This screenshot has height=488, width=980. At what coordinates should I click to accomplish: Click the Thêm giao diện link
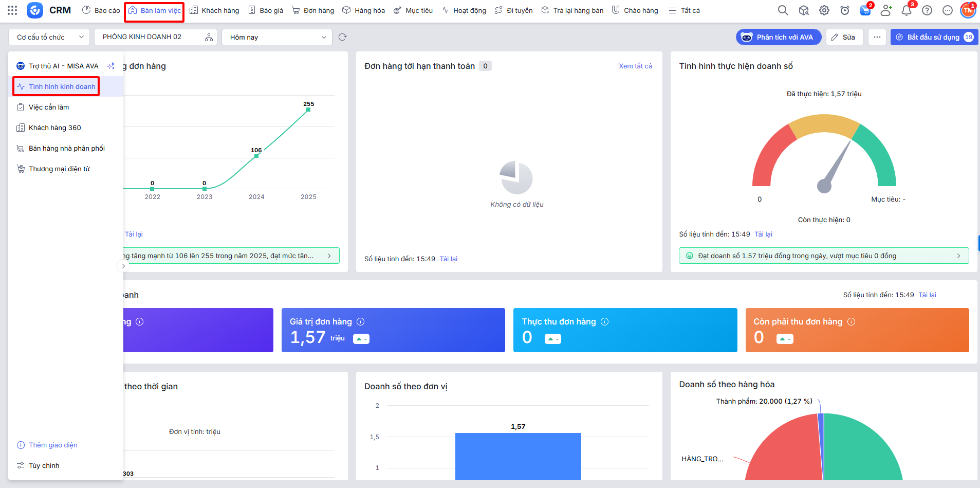(53, 445)
